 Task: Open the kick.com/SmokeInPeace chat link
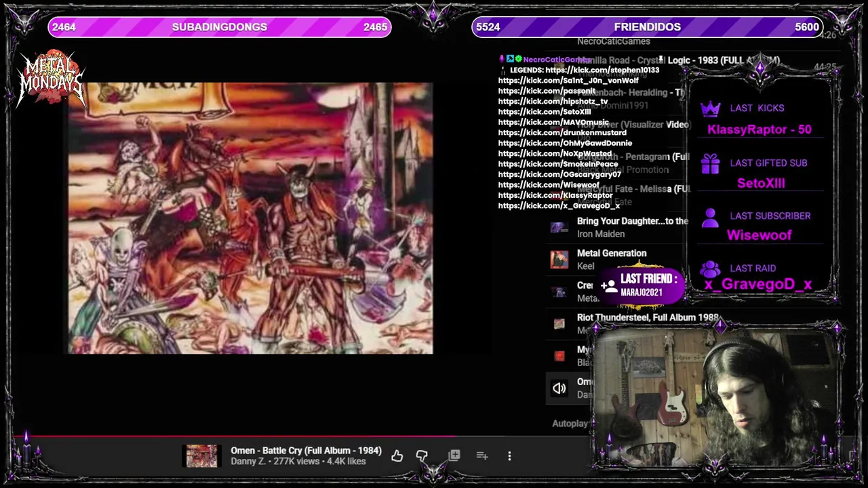[558, 164]
